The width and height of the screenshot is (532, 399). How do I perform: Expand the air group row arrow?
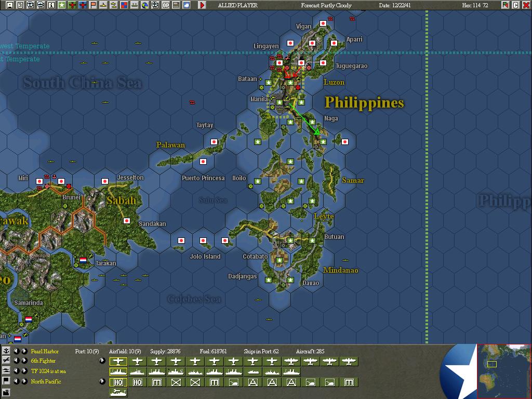click(102, 361)
